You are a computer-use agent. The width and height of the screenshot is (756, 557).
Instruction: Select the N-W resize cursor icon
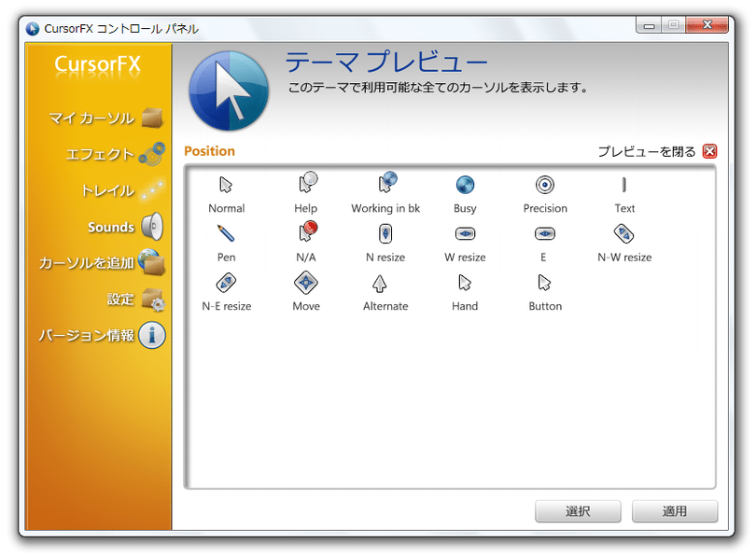[623, 233]
